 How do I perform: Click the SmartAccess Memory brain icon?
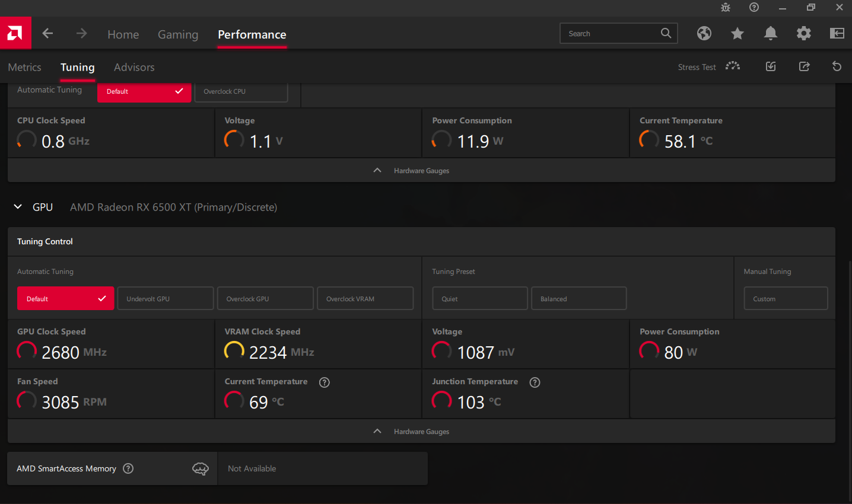click(201, 469)
